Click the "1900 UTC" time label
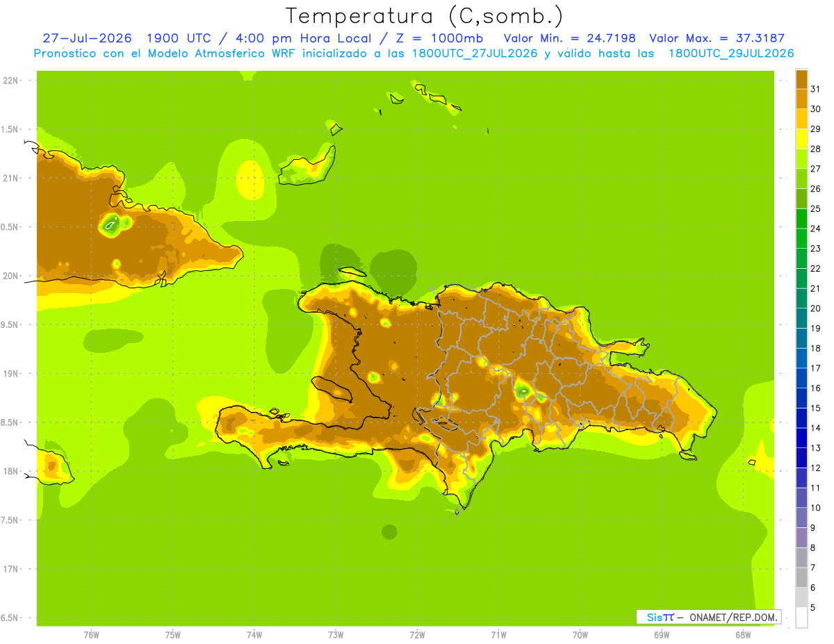Screen dimensions: 834x644 pos(179,38)
